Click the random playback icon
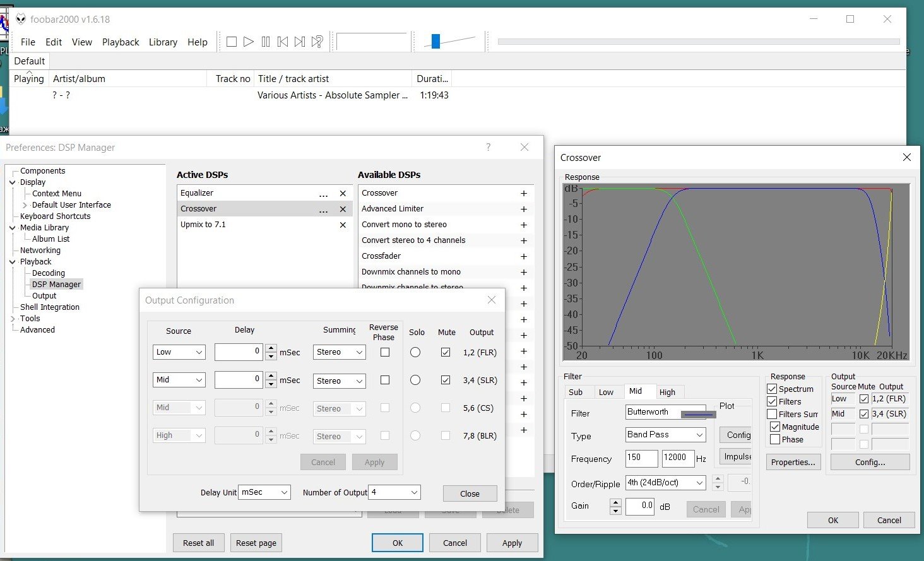Viewport: 924px width, 561px height. (317, 42)
